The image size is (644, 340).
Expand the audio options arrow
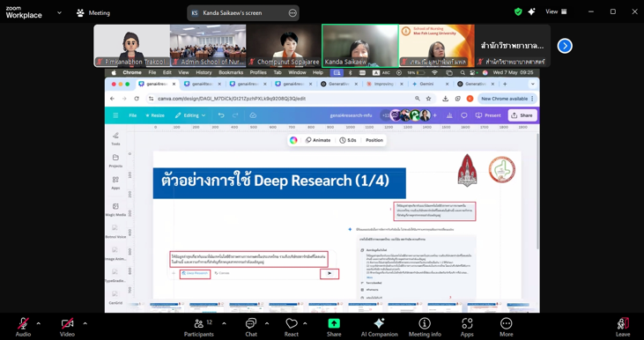39,323
